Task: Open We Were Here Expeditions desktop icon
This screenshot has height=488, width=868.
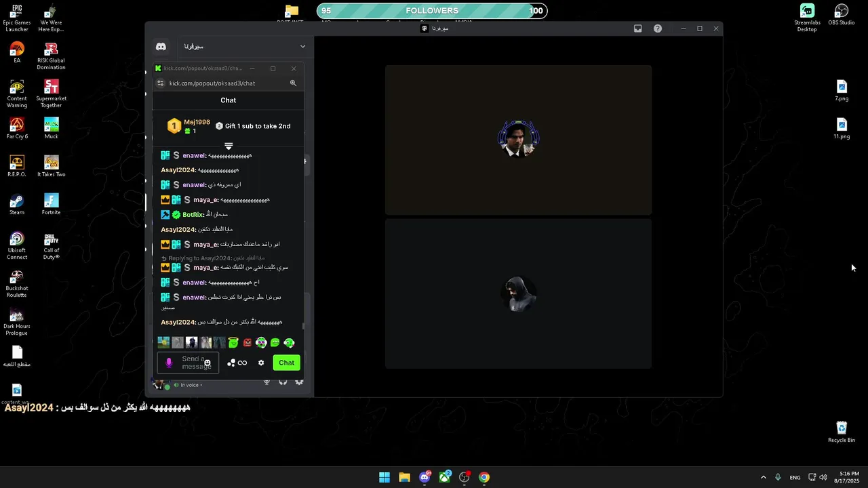Action: (x=51, y=18)
